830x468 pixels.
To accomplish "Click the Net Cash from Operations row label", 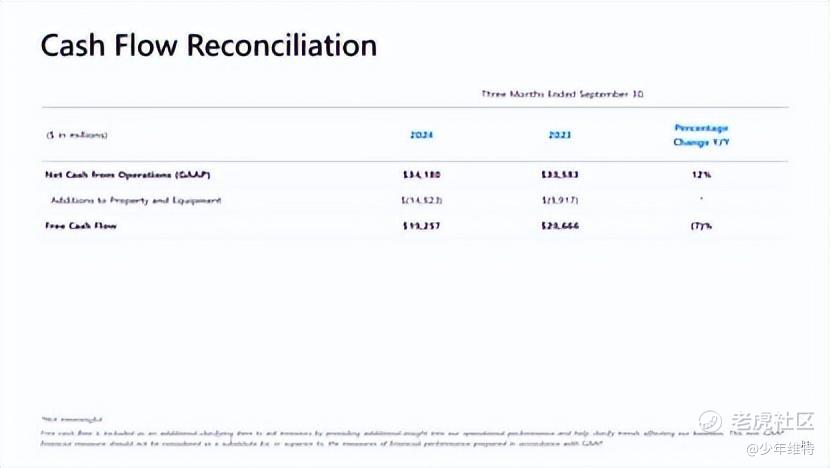I will (128, 175).
